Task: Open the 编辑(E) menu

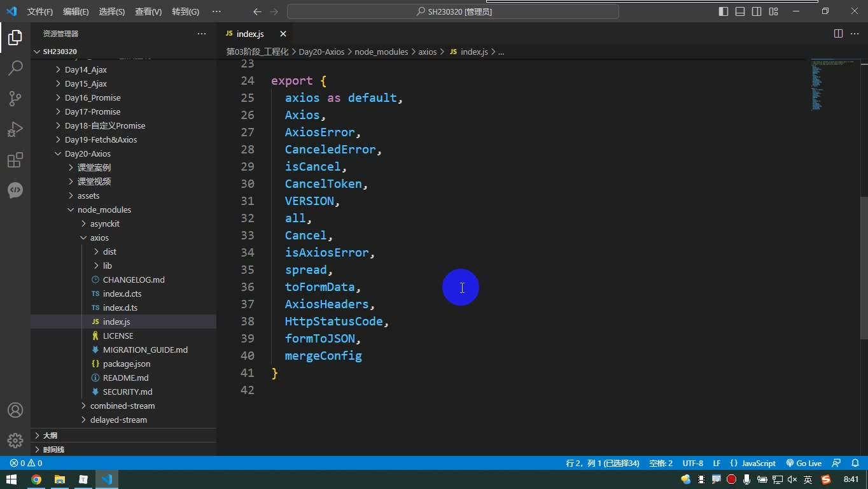Action: click(76, 11)
